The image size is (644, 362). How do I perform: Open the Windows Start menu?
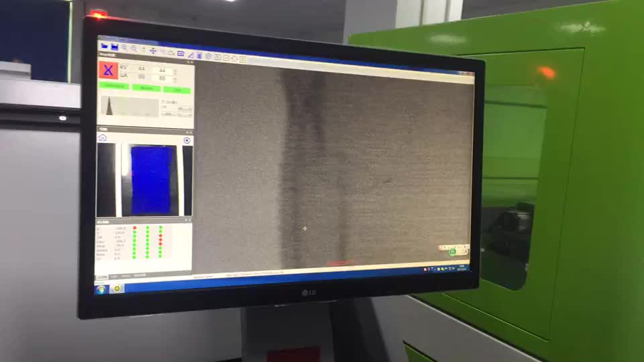click(101, 290)
